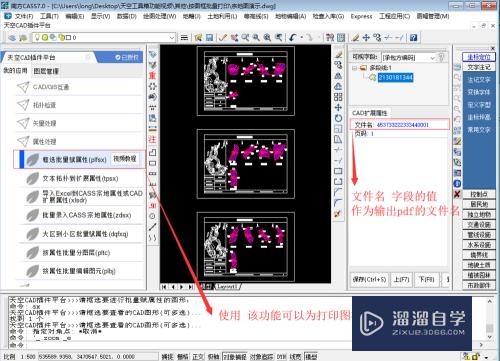Click the 保存(Ctrl+S) button

369,279
